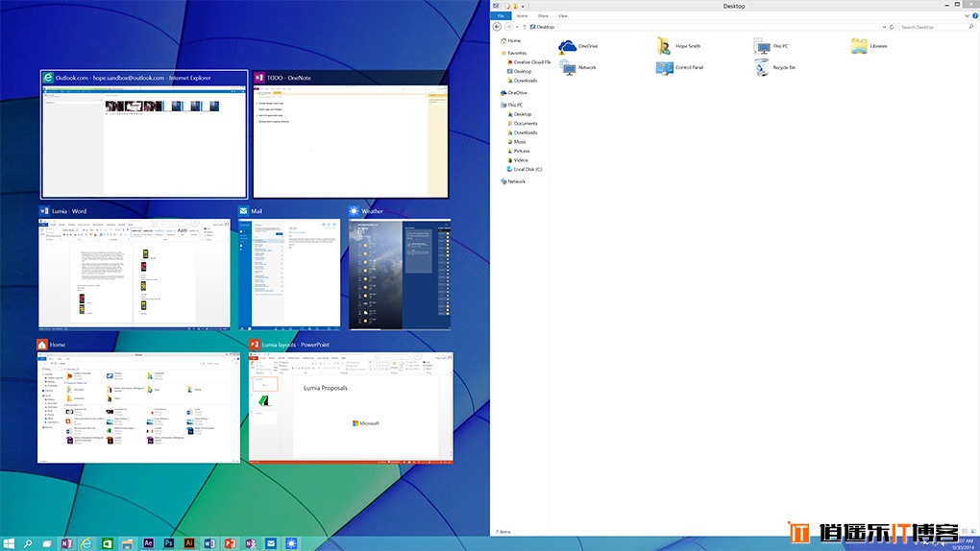Open the Weather app on the taskbar

click(291, 543)
